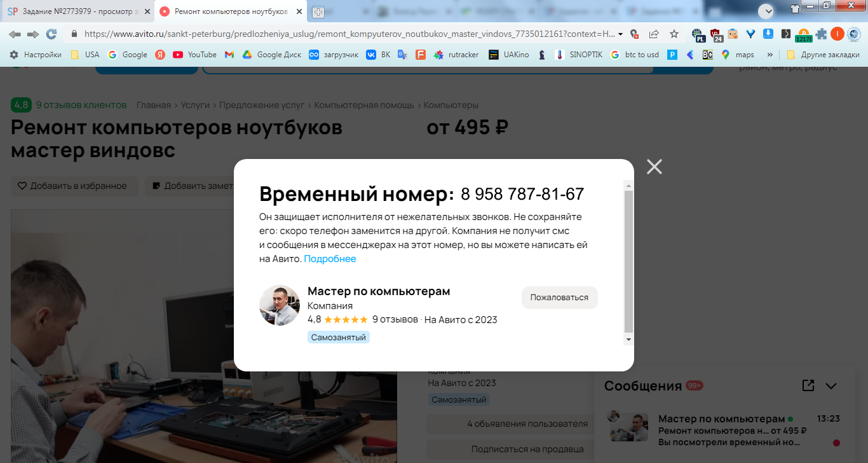The image size is (868, 463).
Task: Open the bitcoin price extension with 12178 badge
Action: click(x=803, y=34)
